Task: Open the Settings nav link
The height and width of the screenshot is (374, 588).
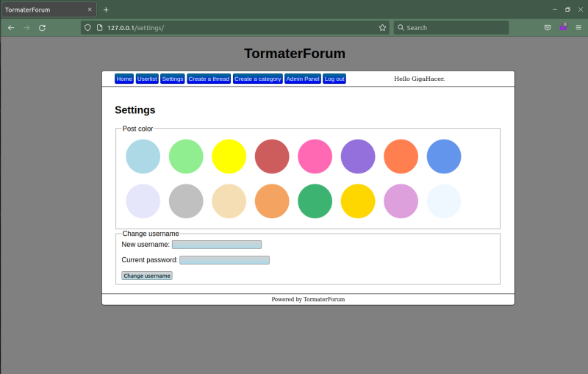Action: [173, 79]
